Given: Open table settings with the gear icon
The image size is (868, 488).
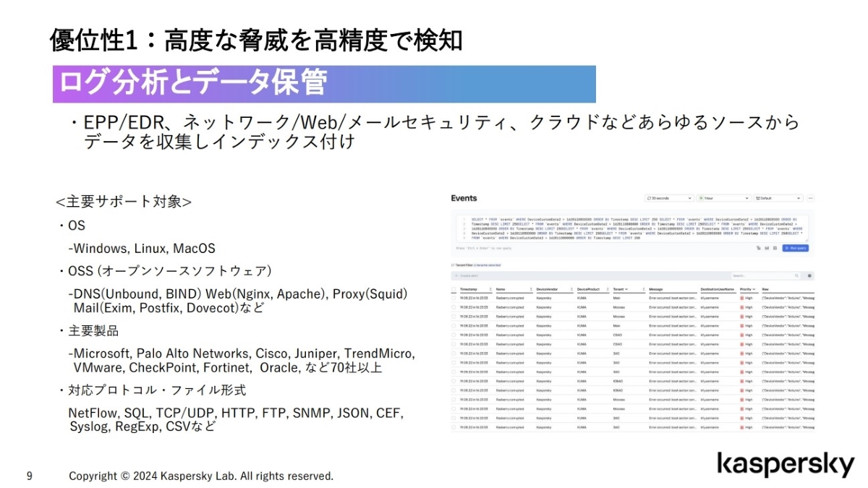Looking at the screenshot, I should click(x=810, y=275).
